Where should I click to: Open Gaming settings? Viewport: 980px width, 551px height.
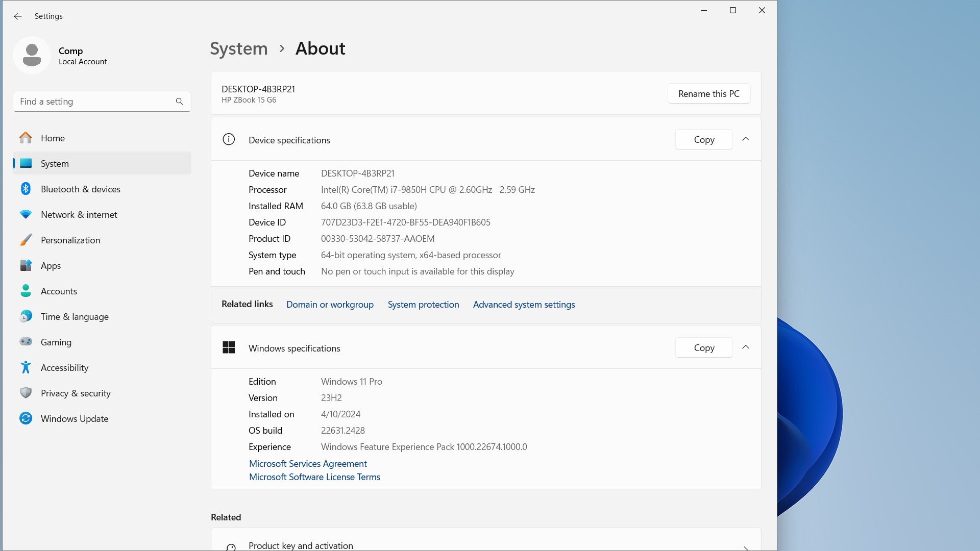(102, 342)
